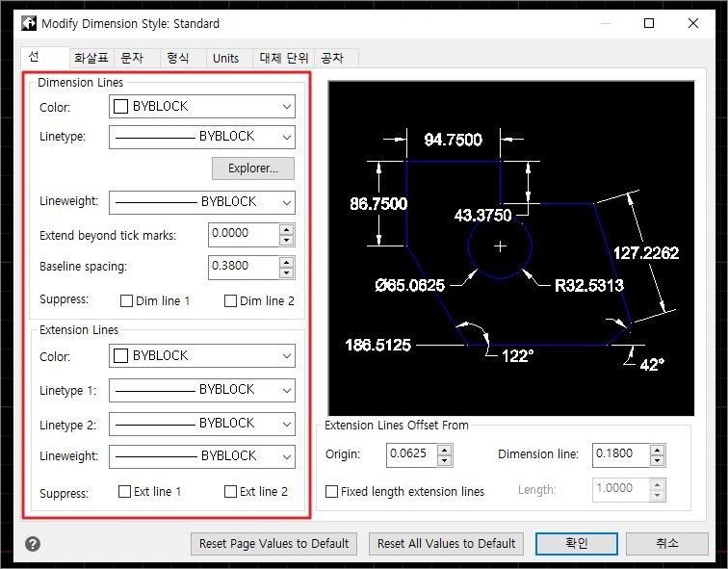The width and height of the screenshot is (728, 569).
Task: Click the Baseline spacing value field
Action: pos(244,267)
